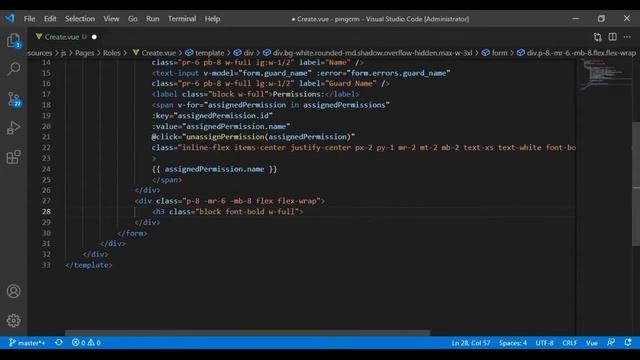Open the More Actions ellipsis menu

click(627, 37)
